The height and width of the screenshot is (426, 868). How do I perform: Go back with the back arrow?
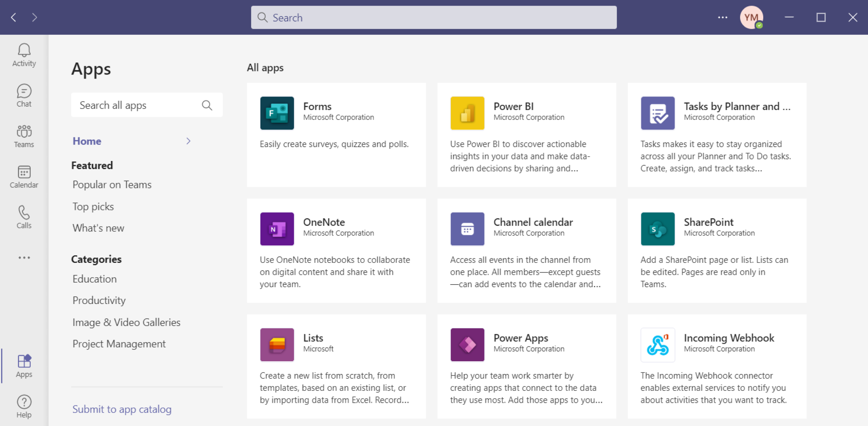coord(13,17)
